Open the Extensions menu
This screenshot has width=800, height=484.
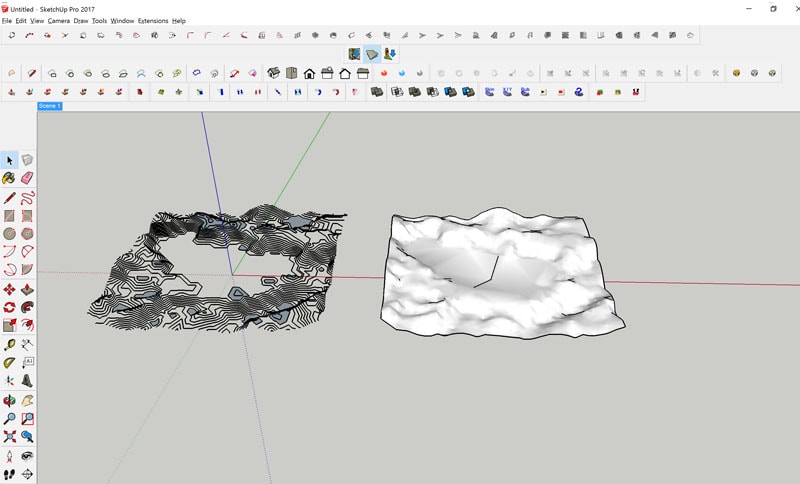click(153, 21)
